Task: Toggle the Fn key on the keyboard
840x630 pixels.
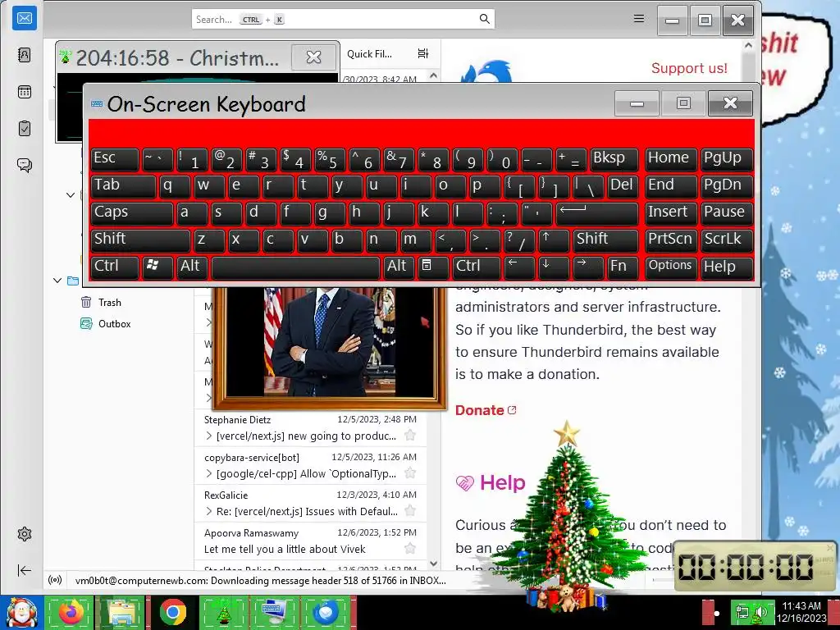Action: point(623,267)
